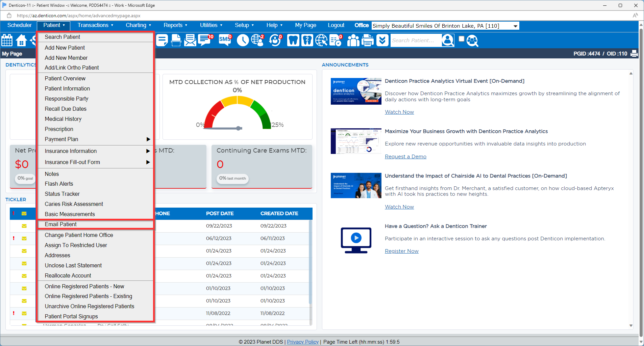Image resolution: width=644 pixels, height=346 pixels.
Task: Click the Chairside AI announcement thumbnail
Action: pyautogui.click(x=356, y=186)
